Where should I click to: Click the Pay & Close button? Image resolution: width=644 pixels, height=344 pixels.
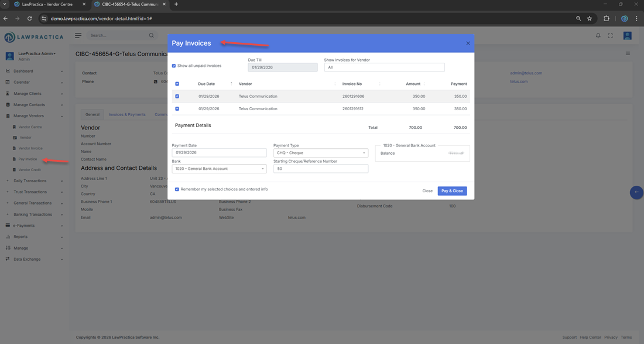click(452, 191)
